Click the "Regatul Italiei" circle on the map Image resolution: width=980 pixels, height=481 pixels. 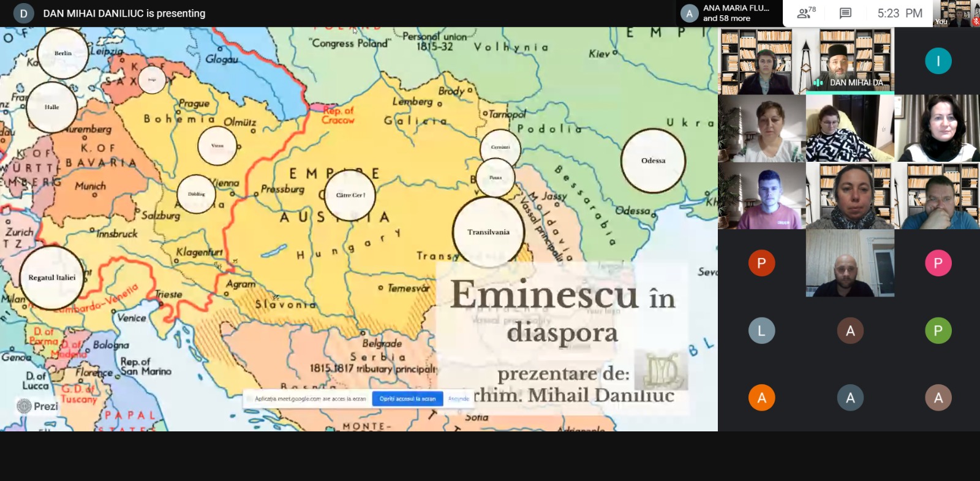coord(51,278)
